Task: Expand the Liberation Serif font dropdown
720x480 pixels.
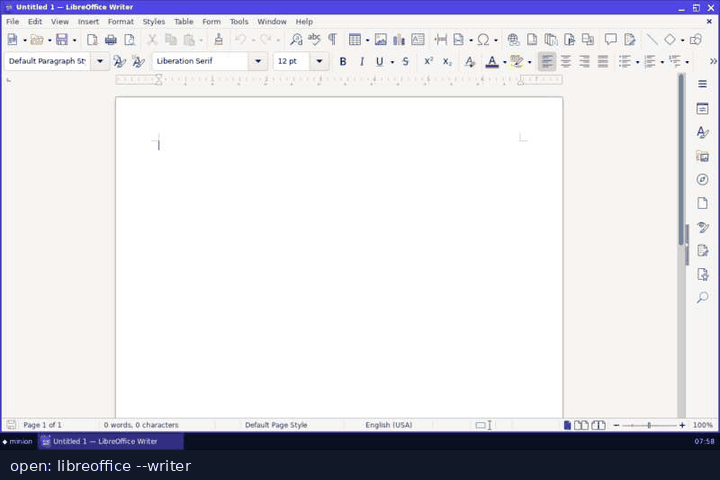Action: coord(258,61)
